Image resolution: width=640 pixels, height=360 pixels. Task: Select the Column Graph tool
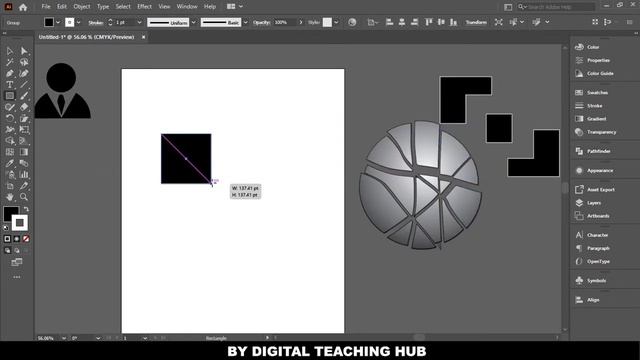[x=24, y=175]
